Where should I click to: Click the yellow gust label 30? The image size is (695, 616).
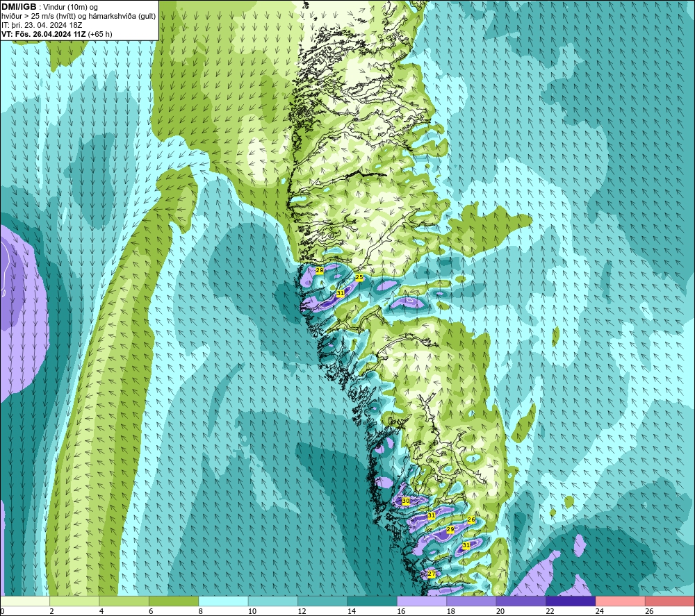406,501
